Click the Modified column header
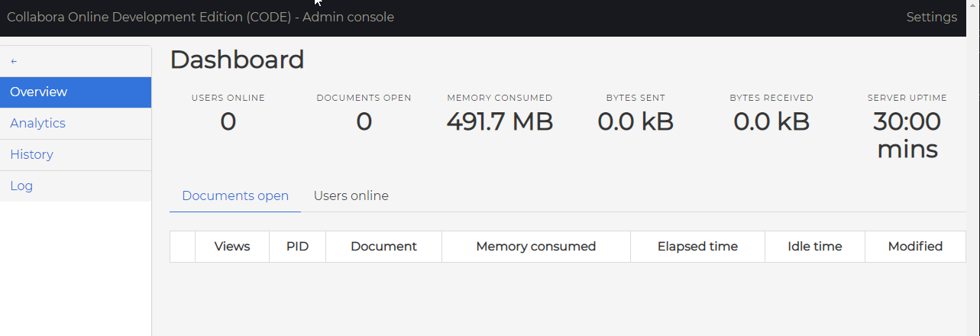Image resolution: width=980 pixels, height=336 pixels. [x=915, y=247]
